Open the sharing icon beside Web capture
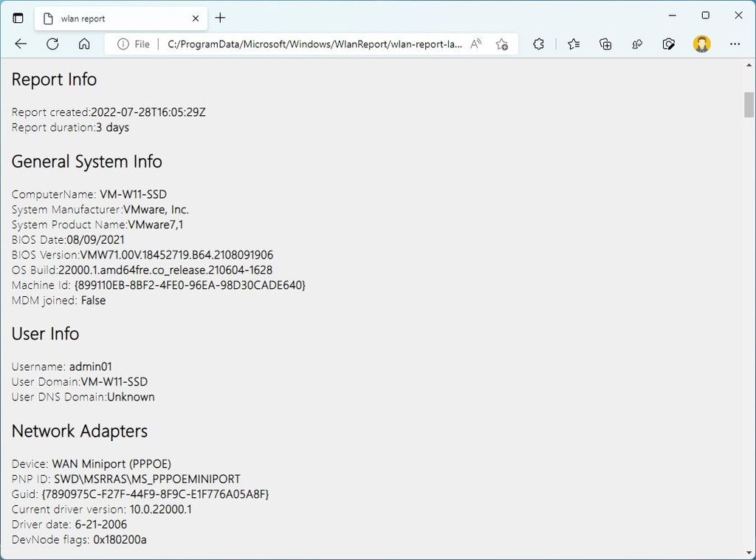The width and height of the screenshot is (756, 560). pos(636,44)
